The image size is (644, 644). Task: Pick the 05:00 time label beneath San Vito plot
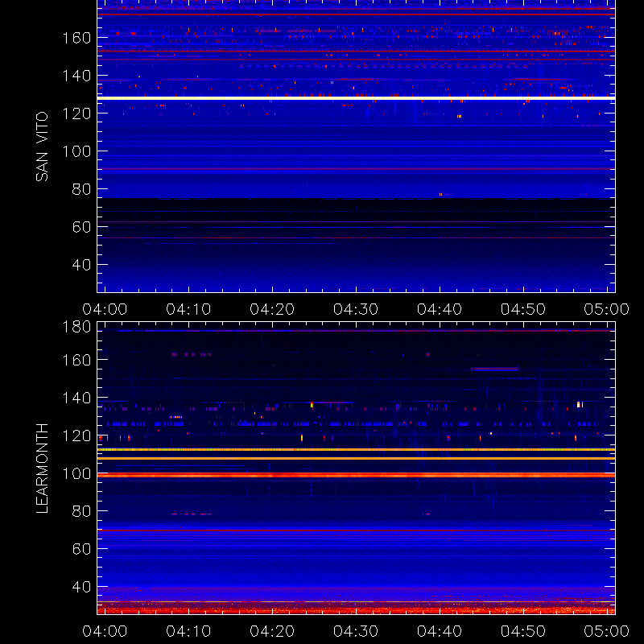point(607,309)
